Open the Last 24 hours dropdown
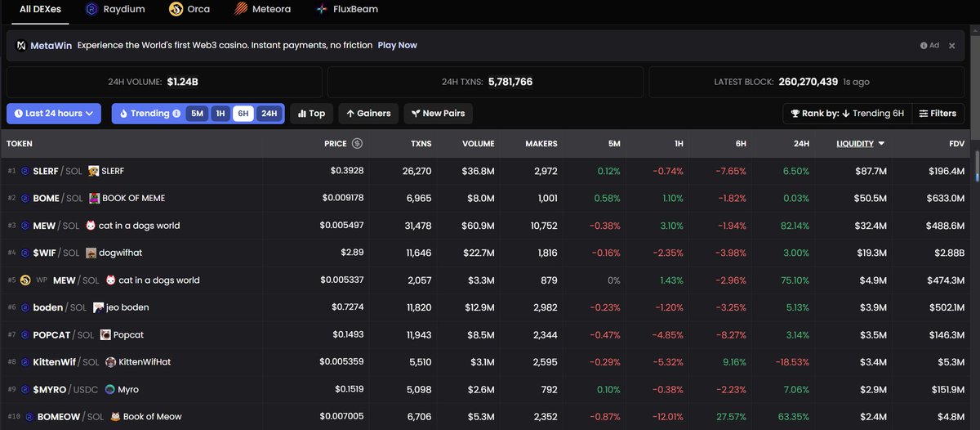This screenshot has height=430, width=980. [54, 114]
